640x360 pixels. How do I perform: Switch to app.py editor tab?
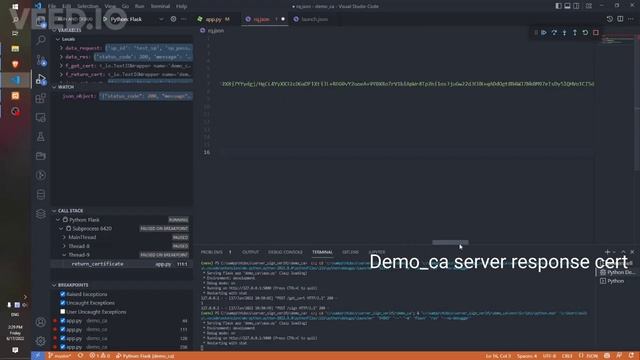[213, 19]
